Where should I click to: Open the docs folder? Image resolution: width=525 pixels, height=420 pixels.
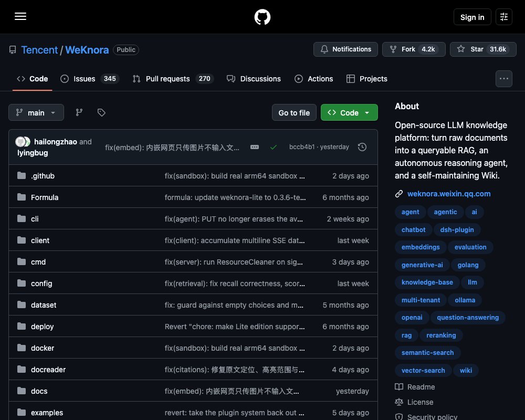(x=39, y=391)
